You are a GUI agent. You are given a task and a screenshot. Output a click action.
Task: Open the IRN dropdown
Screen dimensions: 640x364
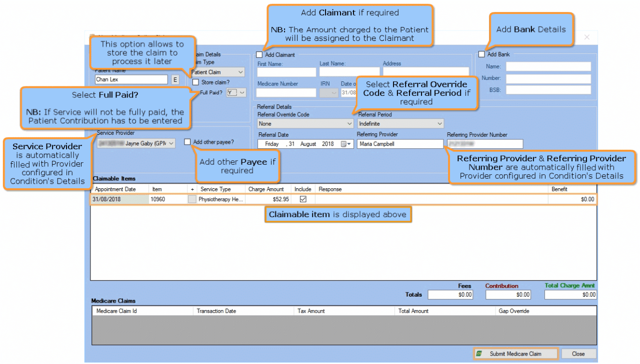point(328,92)
